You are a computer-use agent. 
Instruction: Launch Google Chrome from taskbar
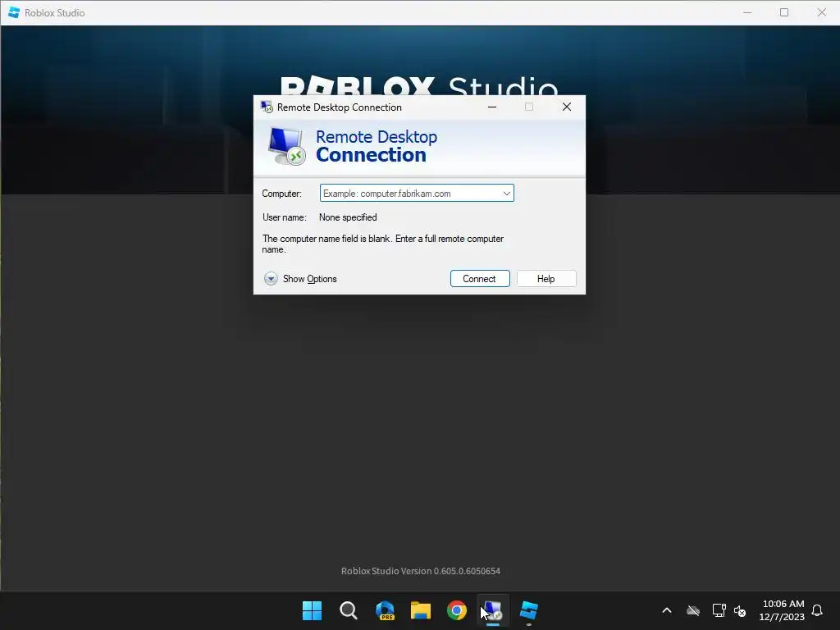[x=457, y=610]
